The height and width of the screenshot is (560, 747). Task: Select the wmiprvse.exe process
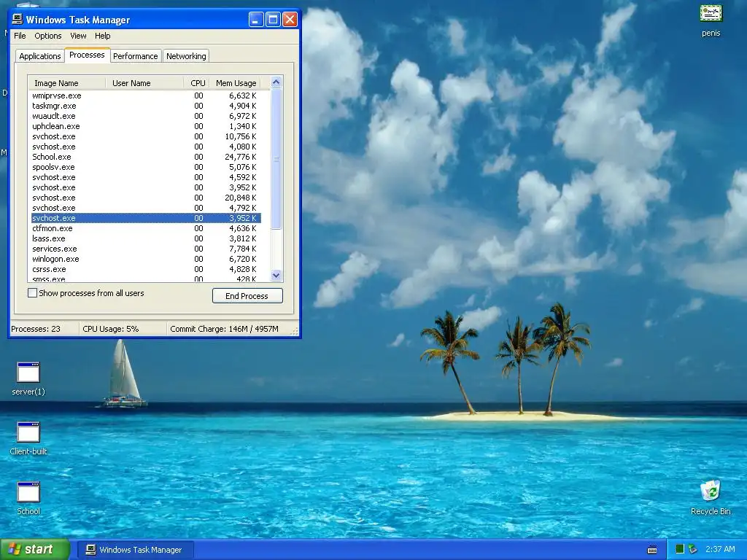pyautogui.click(x=145, y=96)
